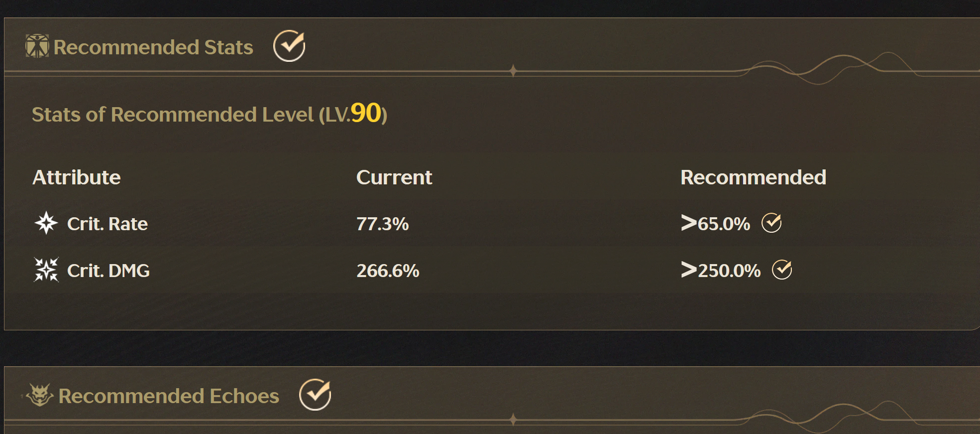Click the Crit. DMG burst icon

tap(46, 270)
